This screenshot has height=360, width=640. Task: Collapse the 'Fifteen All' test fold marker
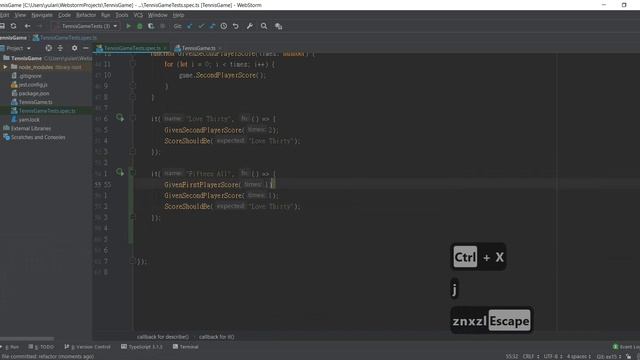point(133,173)
